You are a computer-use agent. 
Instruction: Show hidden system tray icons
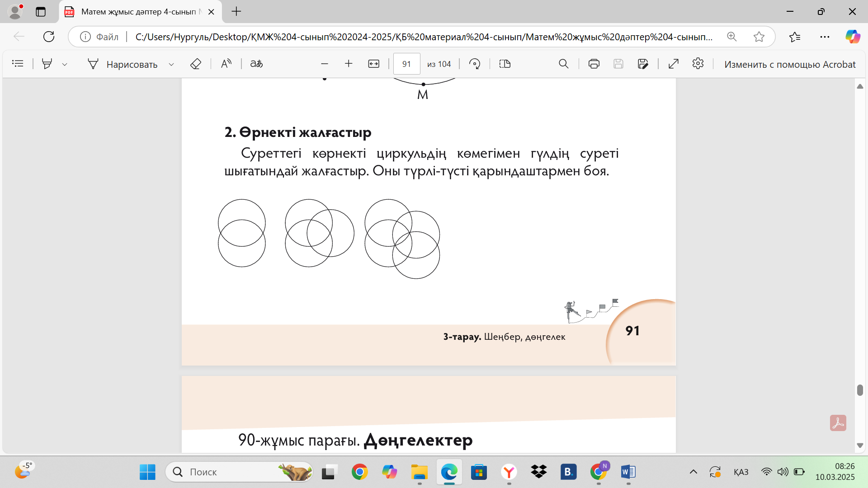(x=693, y=472)
